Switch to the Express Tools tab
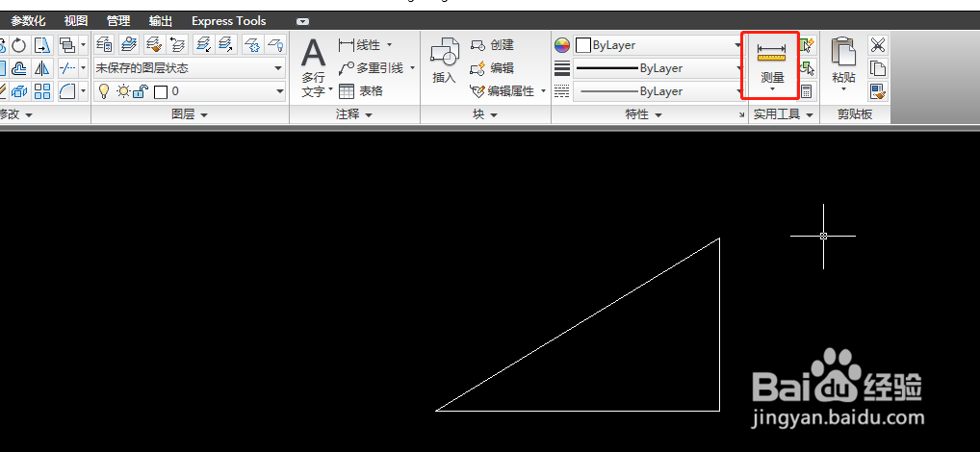Screen dimensions: 980x452 (229, 20)
